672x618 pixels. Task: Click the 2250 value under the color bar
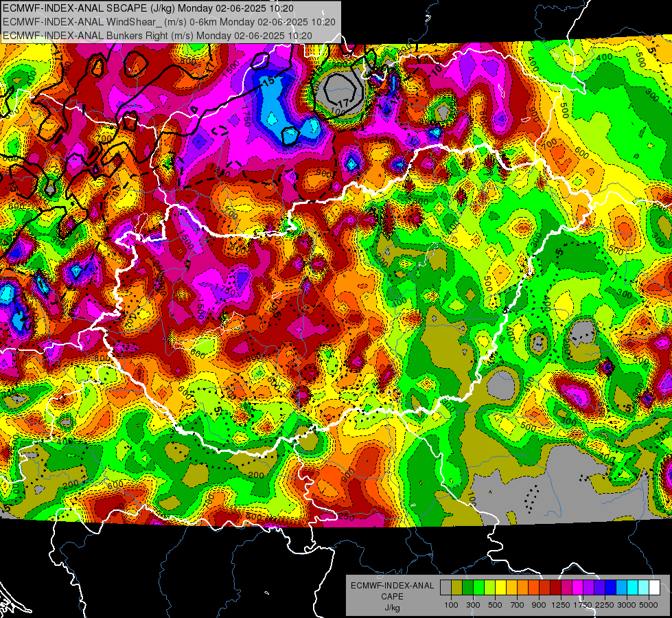pyautogui.click(x=605, y=605)
